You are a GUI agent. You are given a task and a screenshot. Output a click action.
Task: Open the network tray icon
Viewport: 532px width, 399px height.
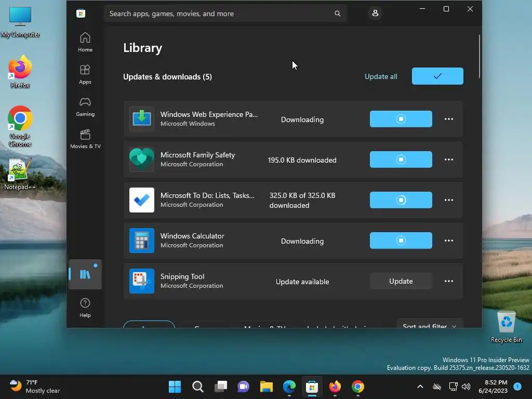coord(453,387)
